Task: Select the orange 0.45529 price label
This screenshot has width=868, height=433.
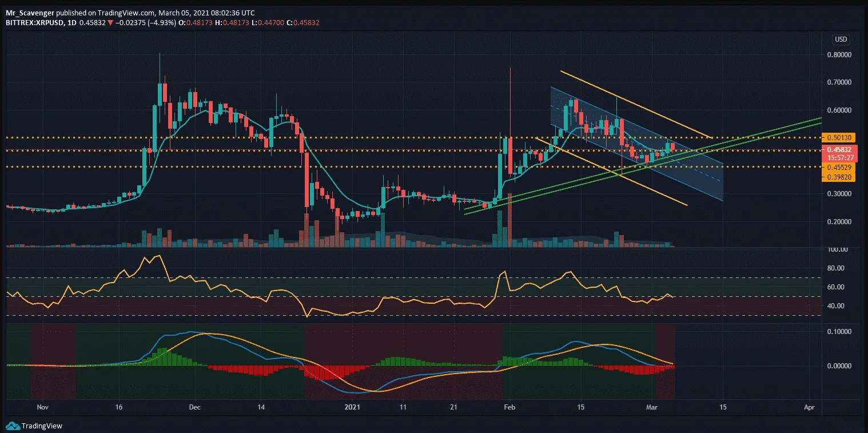Action: coord(839,166)
